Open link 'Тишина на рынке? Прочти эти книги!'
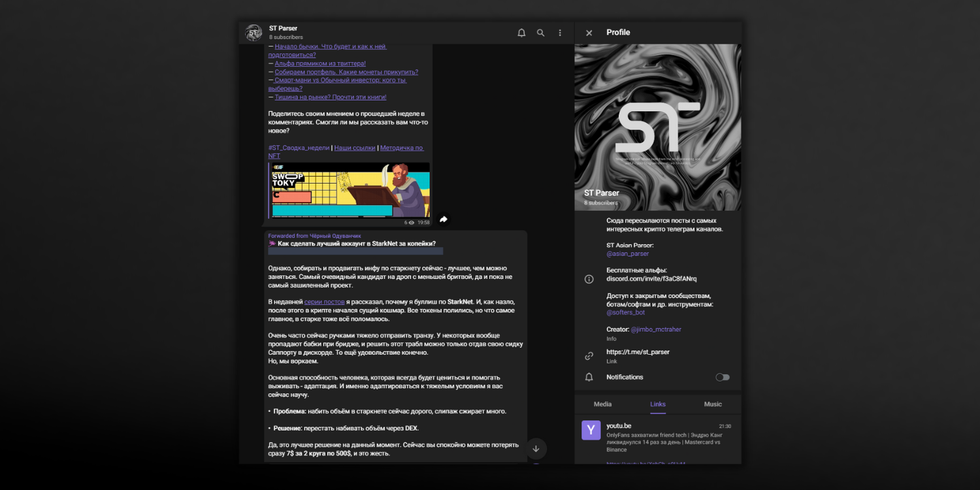980x490 pixels. pos(331,97)
